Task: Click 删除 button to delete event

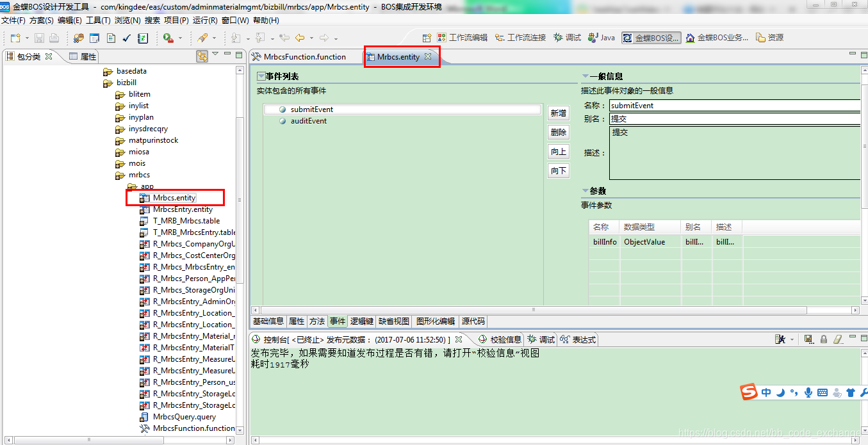Action: point(559,133)
